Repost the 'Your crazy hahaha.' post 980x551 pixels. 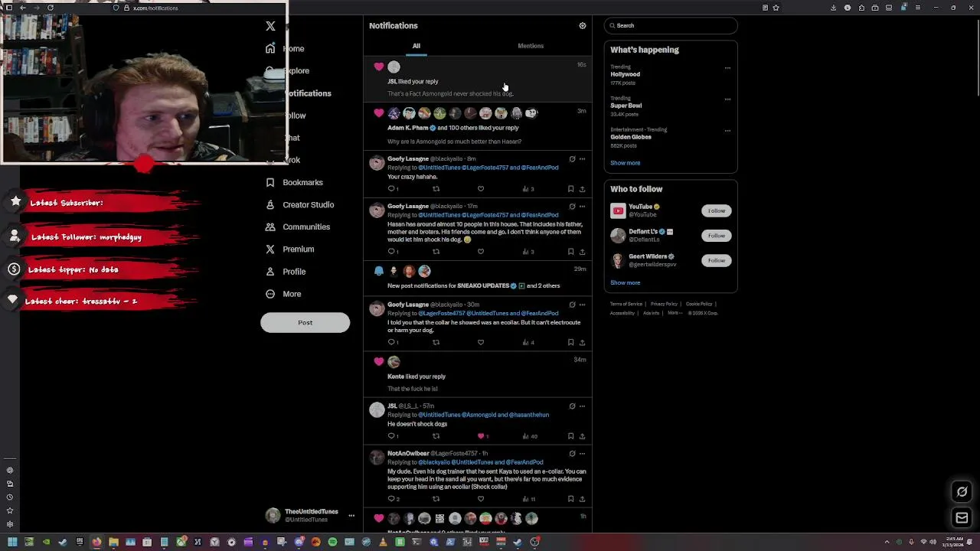436,189
